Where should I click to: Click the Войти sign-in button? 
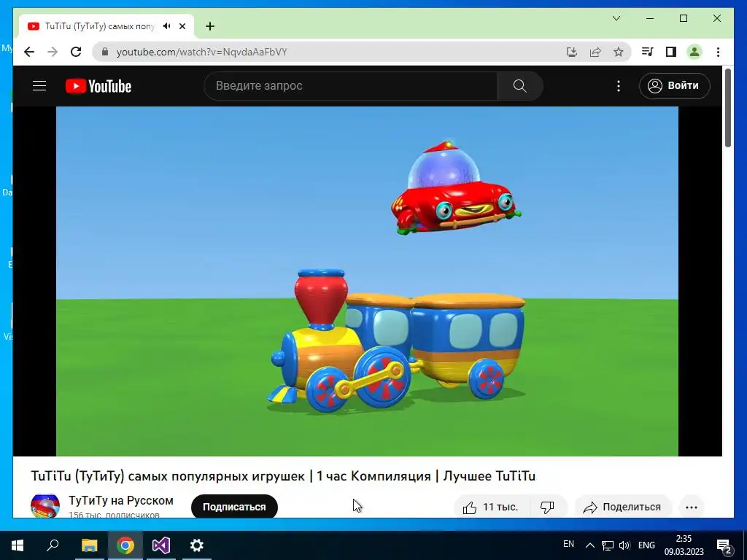pyautogui.click(x=674, y=86)
